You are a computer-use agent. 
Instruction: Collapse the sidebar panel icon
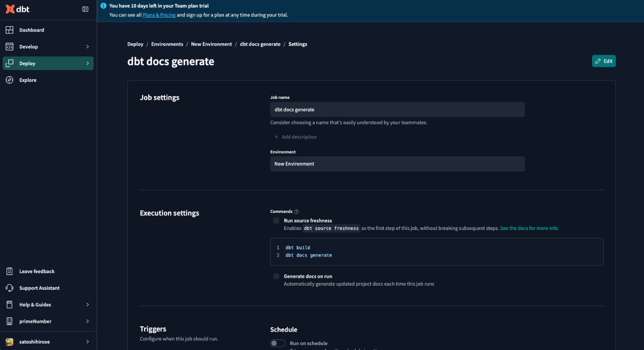85,9
